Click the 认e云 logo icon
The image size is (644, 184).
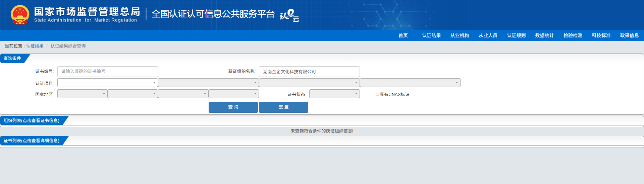pyautogui.click(x=289, y=15)
